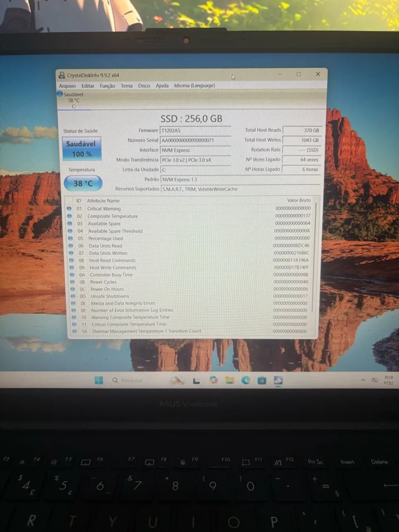Screen dimensions: 399x532
Task: Click the CrystalDiskInfo taskbar icon
Action: [278, 380]
